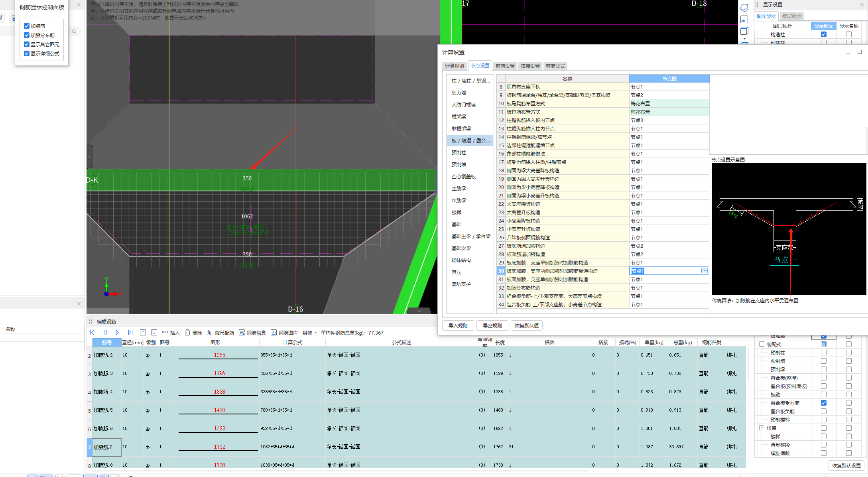Uncheck 叠合板受力筋 显示图元 checkbox
Screen dimensions: 868x477
click(824, 403)
